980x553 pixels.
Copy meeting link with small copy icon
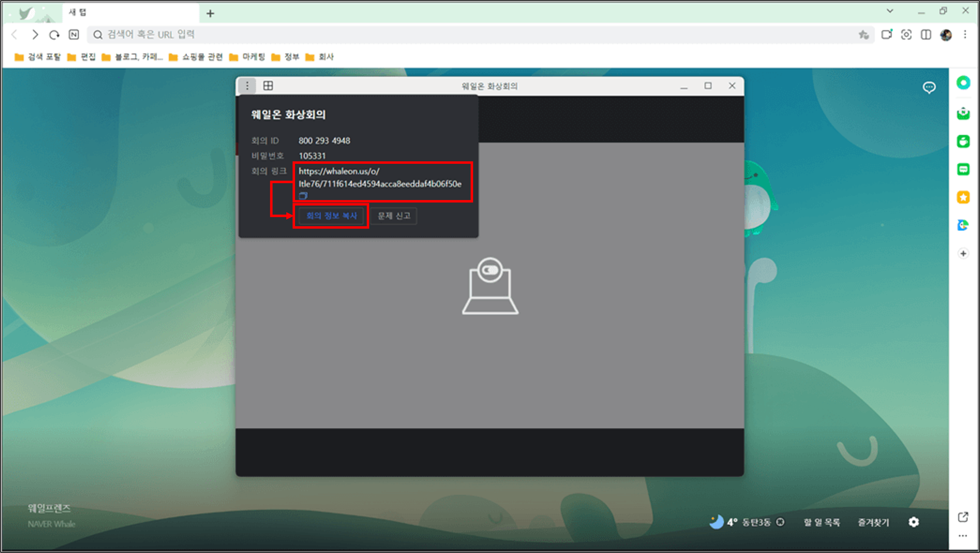tap(303, 196)
